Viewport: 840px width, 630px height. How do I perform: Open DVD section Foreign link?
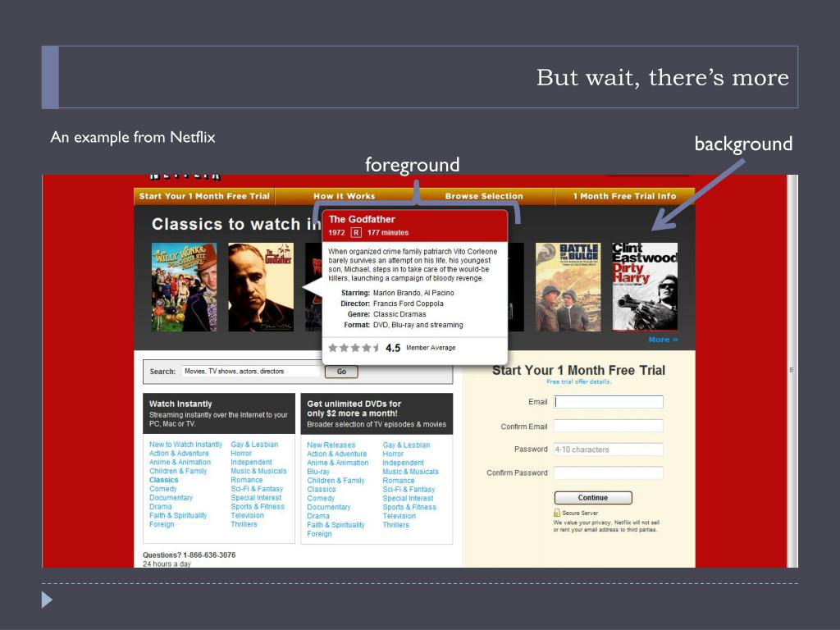(319, 533)
